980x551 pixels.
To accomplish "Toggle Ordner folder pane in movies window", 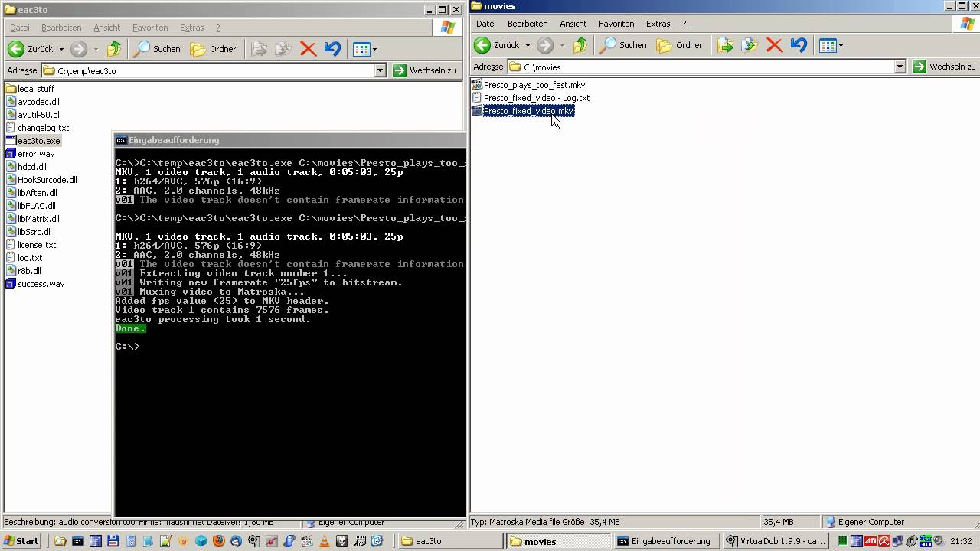I will coord(680,45).
